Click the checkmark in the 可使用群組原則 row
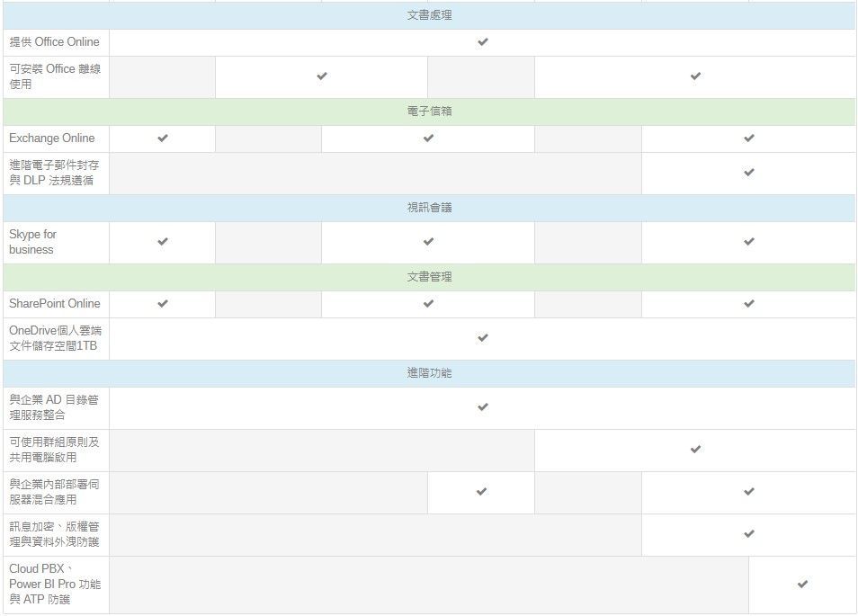 tap(695, 450)
